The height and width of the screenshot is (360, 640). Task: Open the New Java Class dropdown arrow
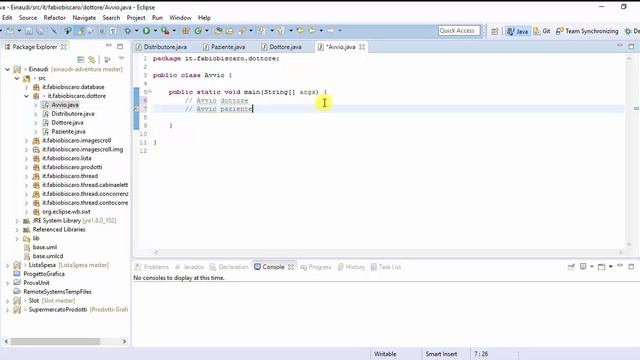207,31
